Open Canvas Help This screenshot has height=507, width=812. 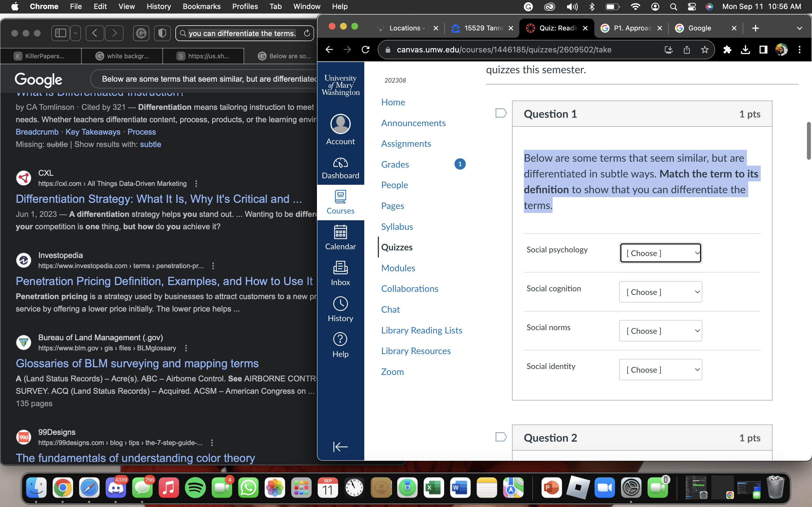coord(340,345)
